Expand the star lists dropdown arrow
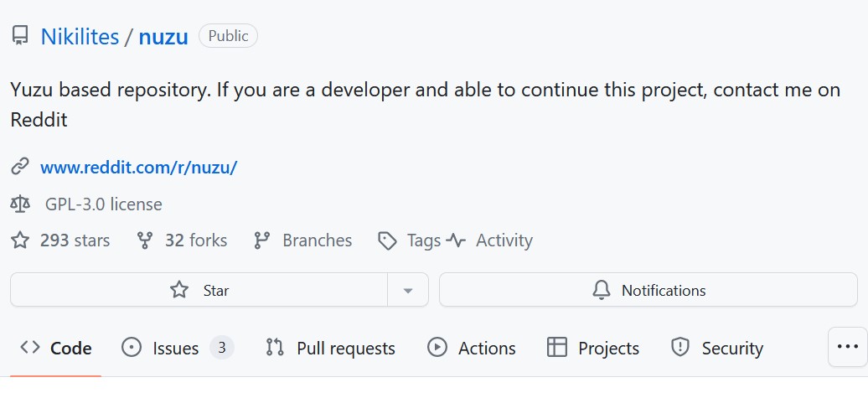Viewport: 868px width, 398px height. [x=408, y=291]
